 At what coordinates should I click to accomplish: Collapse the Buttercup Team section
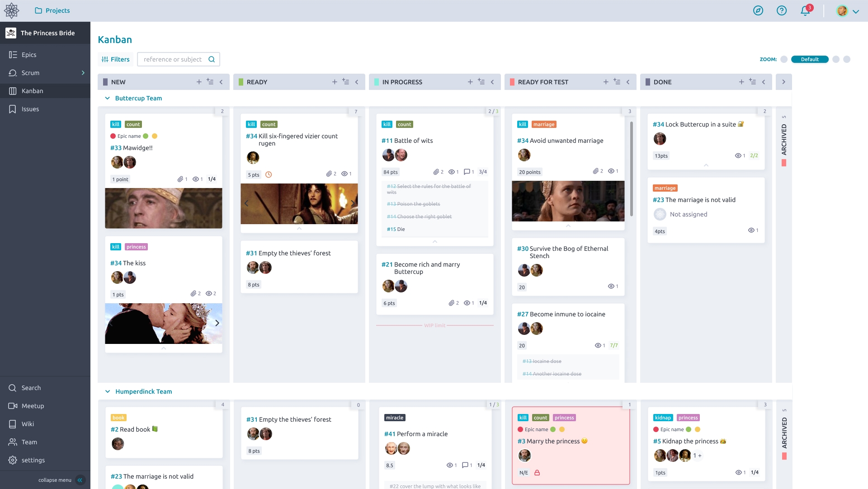[x=107, y=98]
